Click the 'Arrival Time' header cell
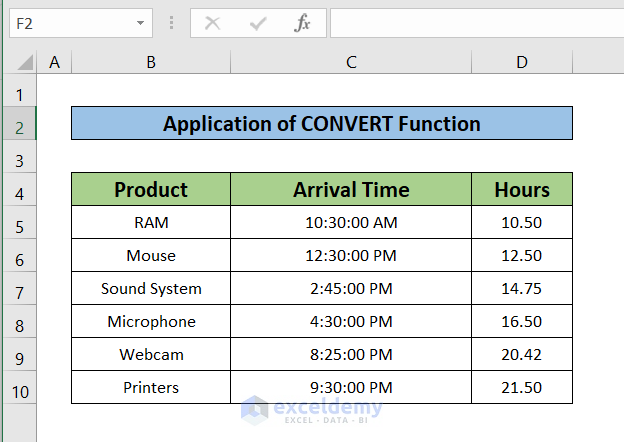Viewport: 624px width, 442px height. 351,189
